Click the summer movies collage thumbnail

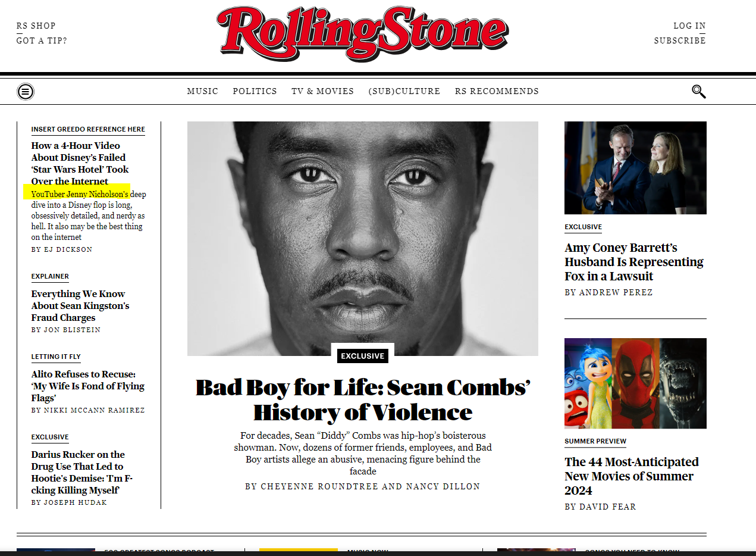(x=635, y=383)
